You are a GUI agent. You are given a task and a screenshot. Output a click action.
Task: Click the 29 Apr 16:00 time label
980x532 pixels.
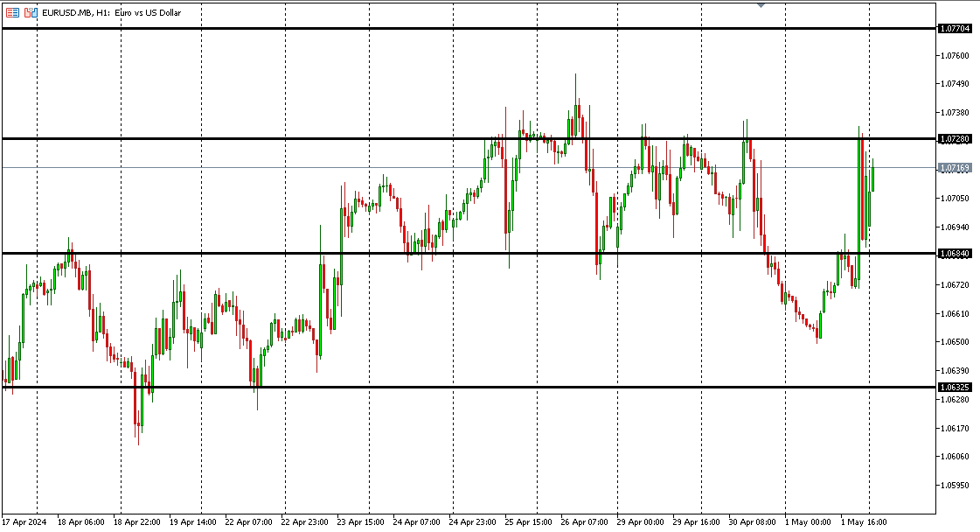click(696, 522)
